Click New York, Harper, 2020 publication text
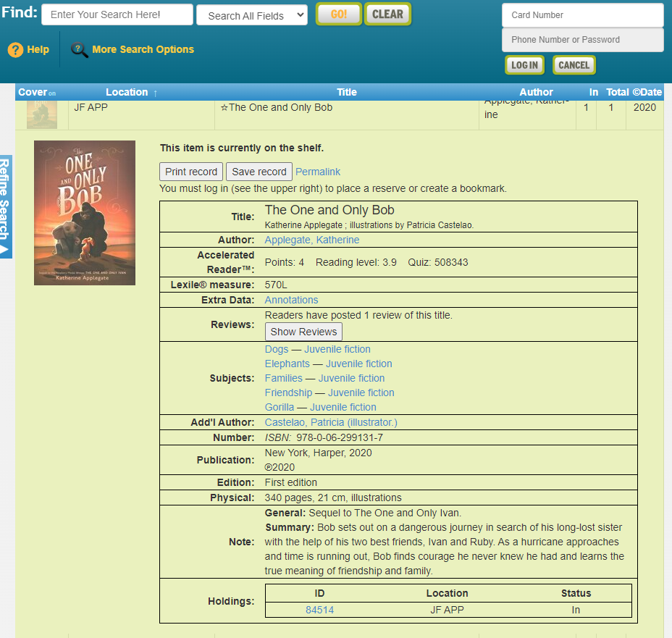 tap(319, 453)
